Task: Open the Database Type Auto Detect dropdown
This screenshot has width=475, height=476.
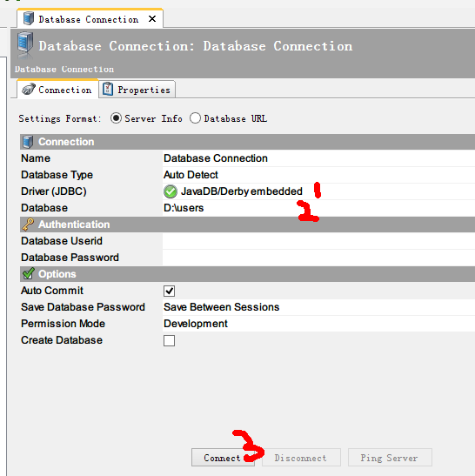Action: (x=318, y=175)
